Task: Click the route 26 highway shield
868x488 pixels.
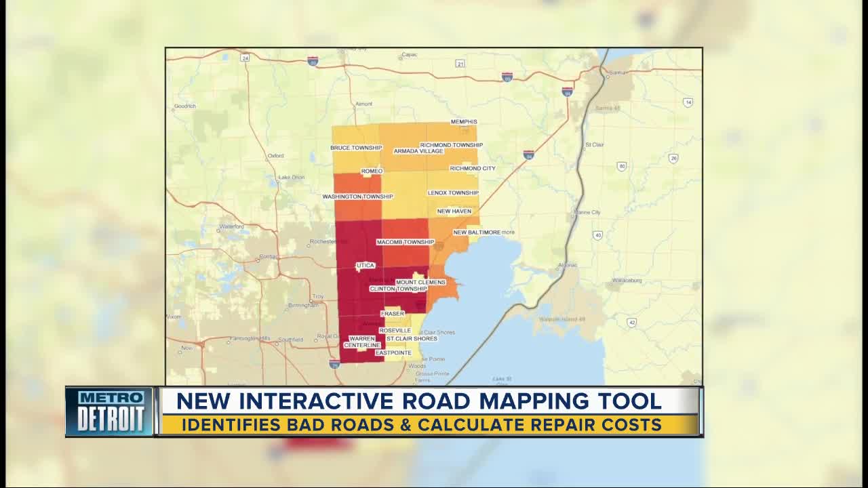Action: (x=673, y=158)
